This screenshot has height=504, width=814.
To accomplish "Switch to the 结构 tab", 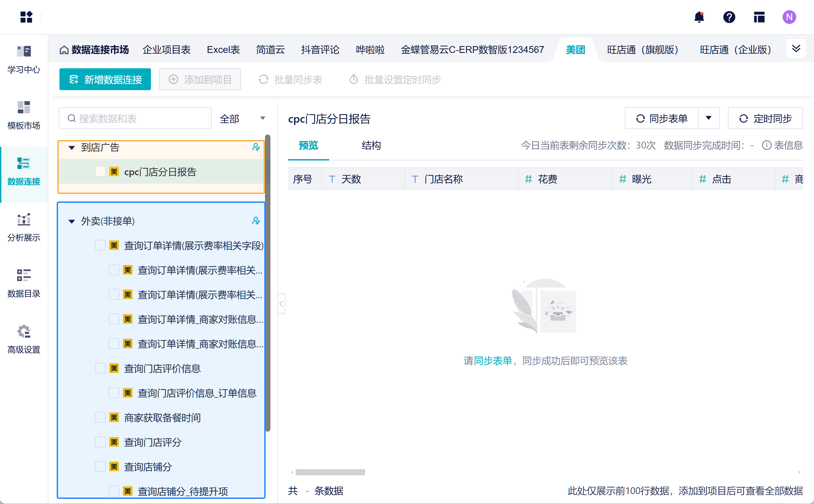I will click(x=371, y=145).
